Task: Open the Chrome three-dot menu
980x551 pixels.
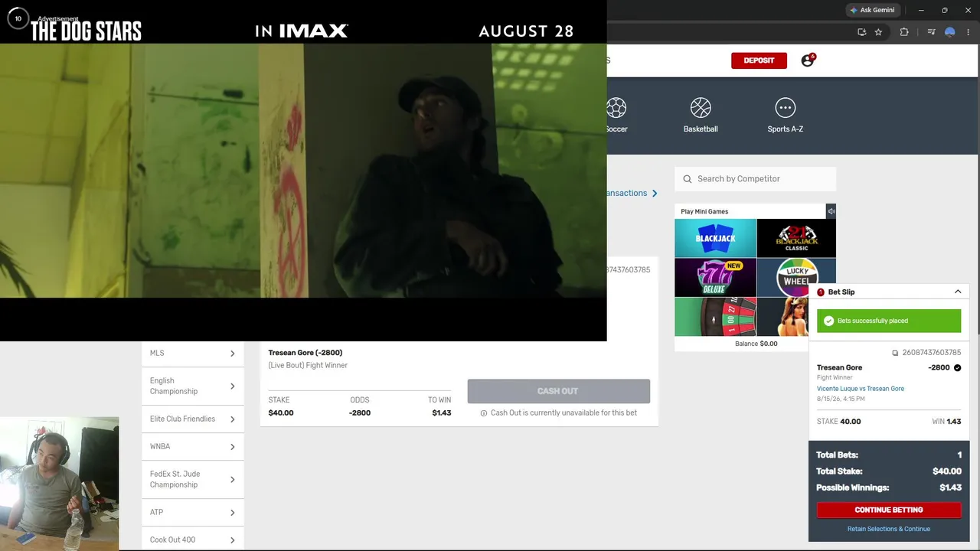Action: click(969, 32)
